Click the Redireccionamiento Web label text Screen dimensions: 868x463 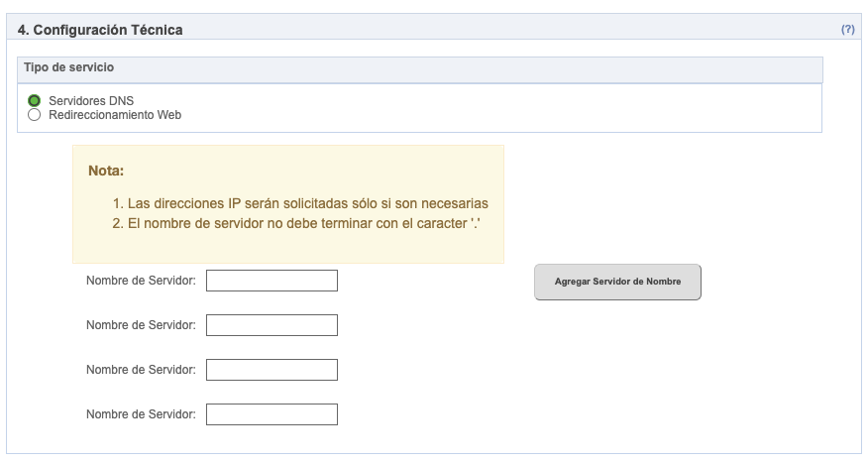tap(115, 115)
